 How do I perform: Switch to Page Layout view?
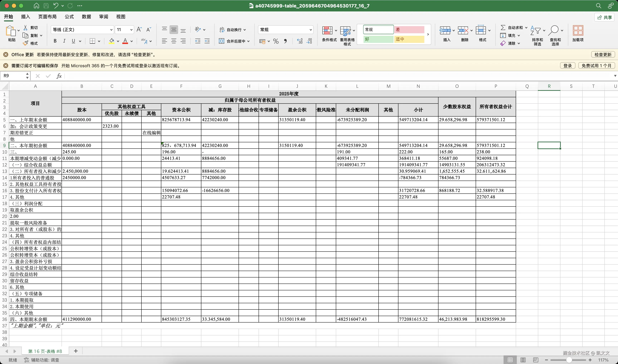pos(523,360)
